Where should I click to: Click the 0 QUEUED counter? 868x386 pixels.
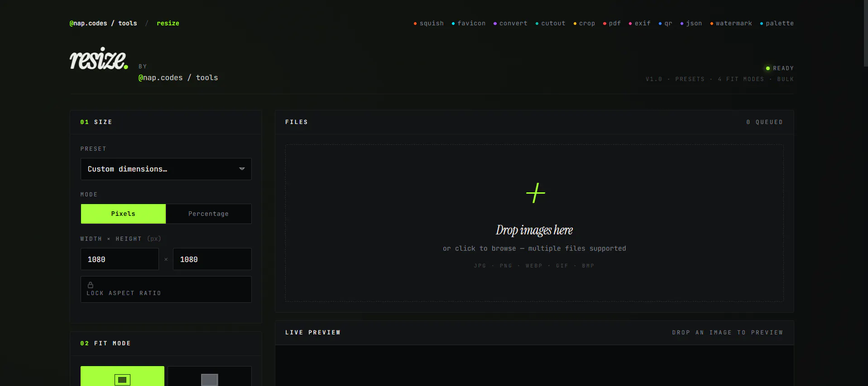click(764, 122)
